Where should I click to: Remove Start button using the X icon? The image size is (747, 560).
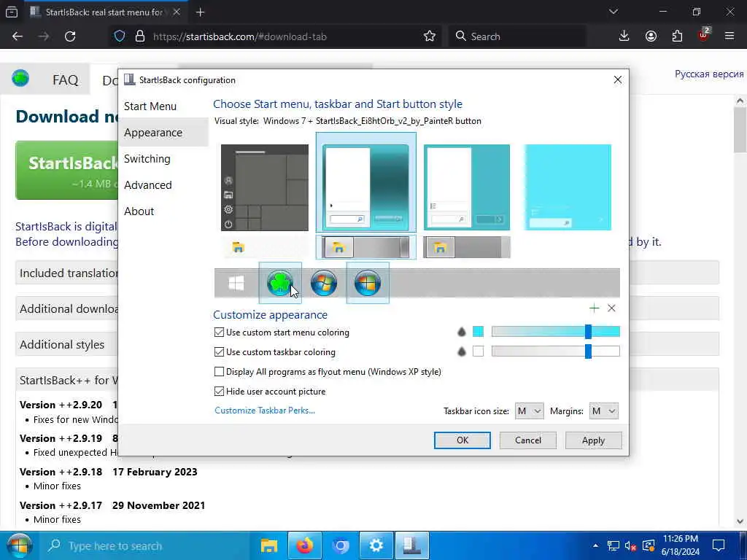pos(612,308)
